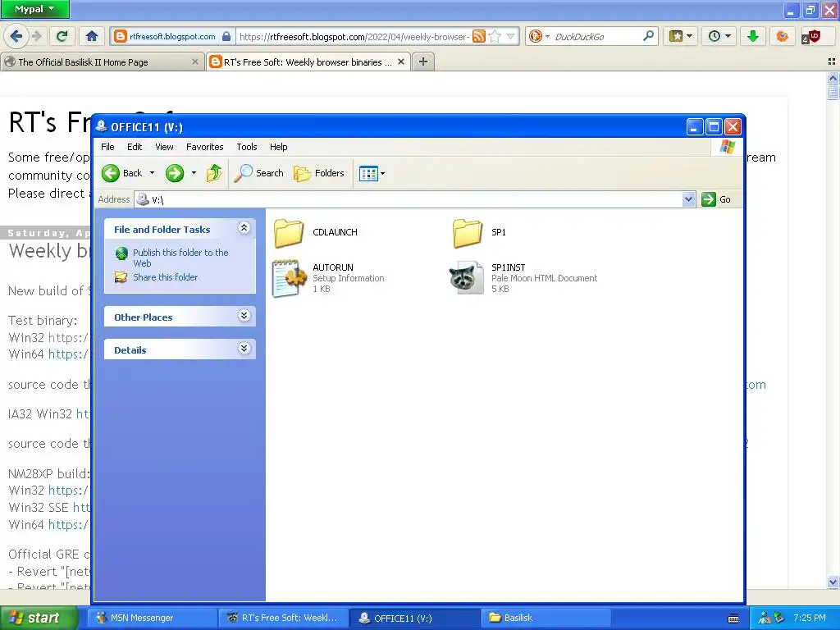Expand the Other Places panel

[x=244, y=316]
